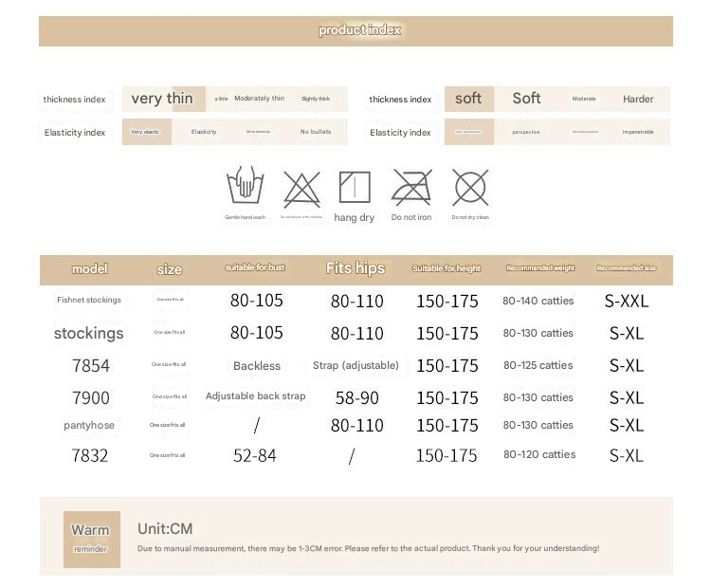Click the 'Fishnet stockings' model row label
Viewport: 711px width, 588px height.
tap(89, 301)
